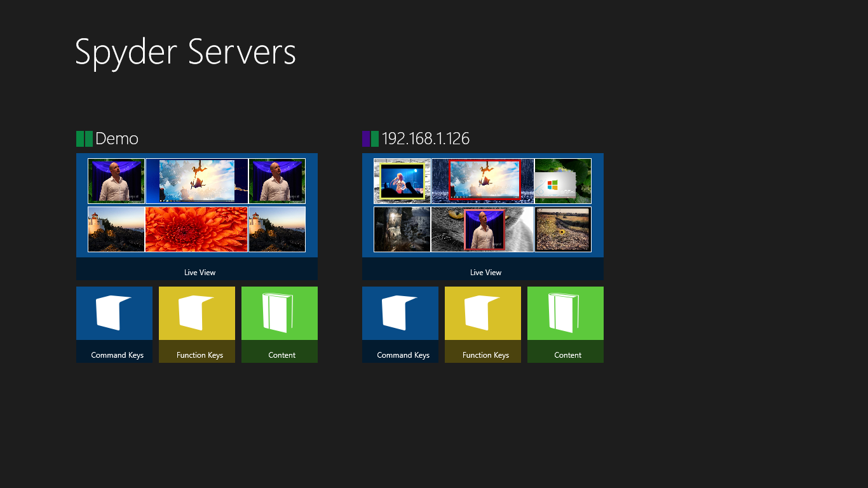868x488 pixels.
Task: Open Command Keys tile under 192.168.1.126
Action: 400,325
